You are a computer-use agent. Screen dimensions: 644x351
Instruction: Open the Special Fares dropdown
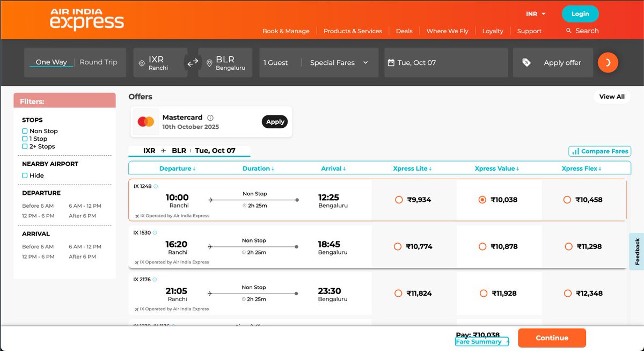[339, 63]
